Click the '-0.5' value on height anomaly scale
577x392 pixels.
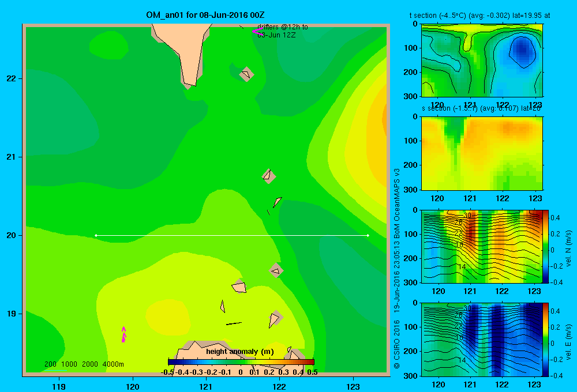pos(167,372)
